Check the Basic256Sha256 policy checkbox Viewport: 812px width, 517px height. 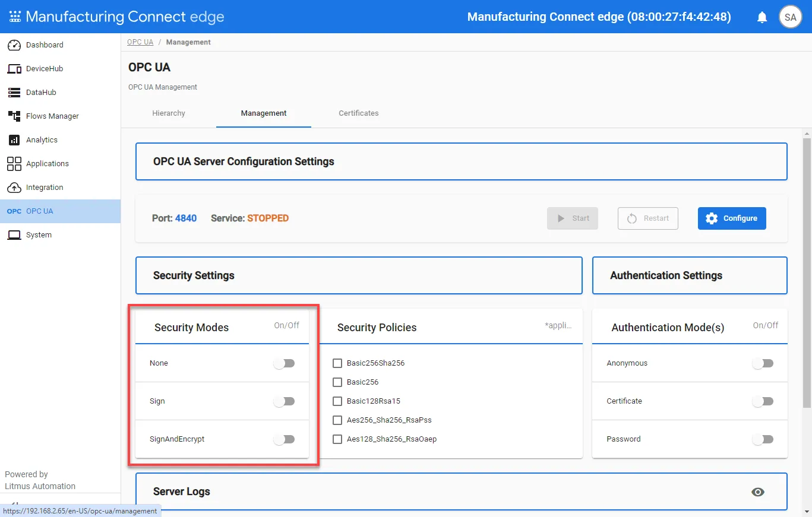(x=337, y=363)
